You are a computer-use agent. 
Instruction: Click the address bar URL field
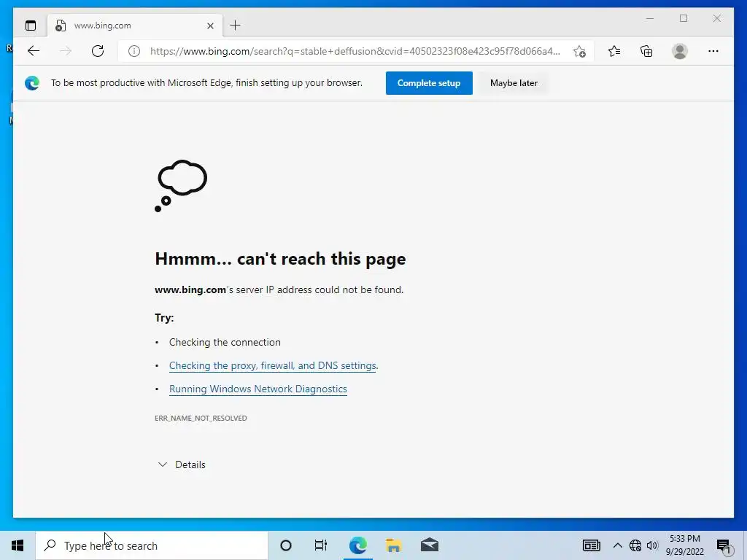click(355, 51)
